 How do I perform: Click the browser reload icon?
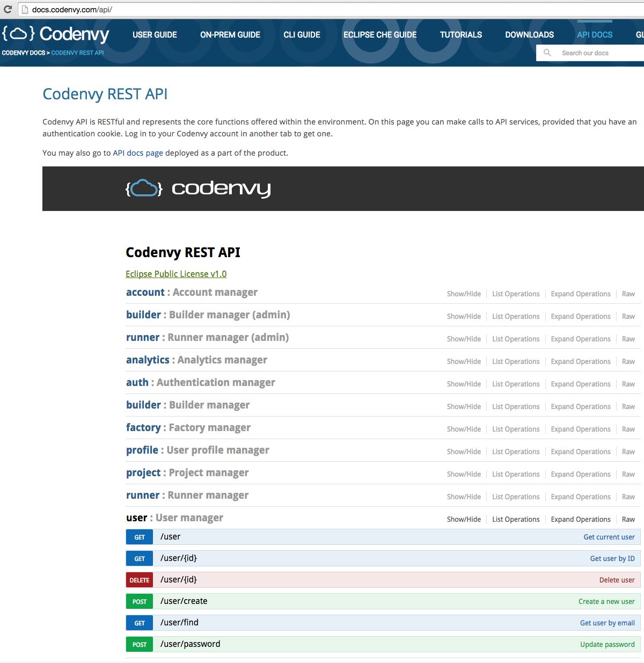tap(8, 9)
